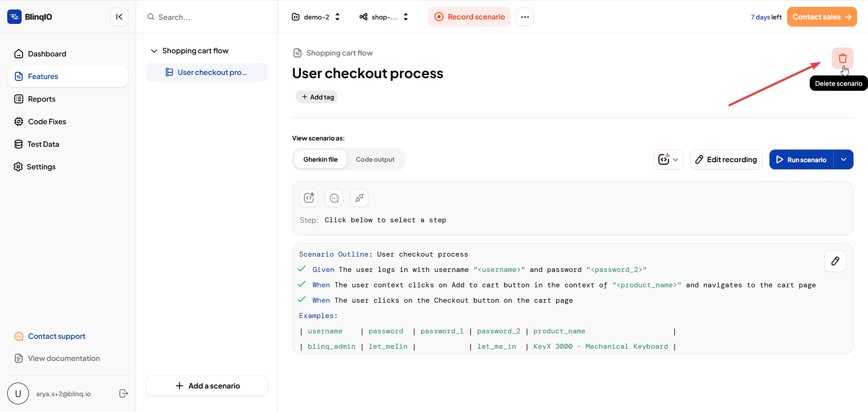Viewport: 868px width, 412px height.
Task: Open the shop environment dropdown
Action: [x=384, y=17]
